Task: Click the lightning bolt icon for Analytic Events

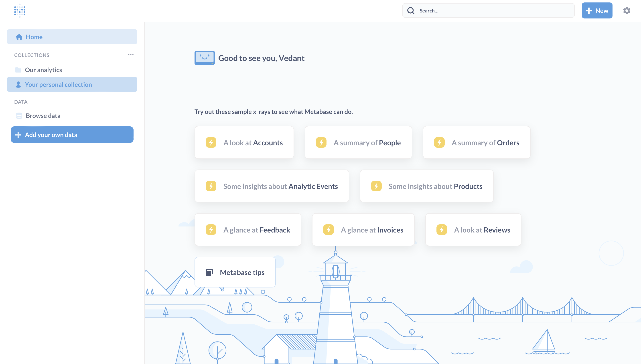Action: pos(211,186)
